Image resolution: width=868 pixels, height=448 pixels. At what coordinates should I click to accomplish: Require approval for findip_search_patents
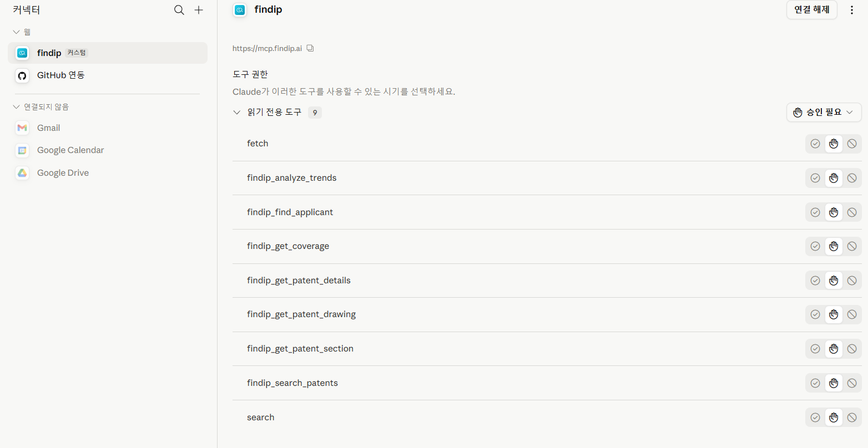(x=834, y=383)
